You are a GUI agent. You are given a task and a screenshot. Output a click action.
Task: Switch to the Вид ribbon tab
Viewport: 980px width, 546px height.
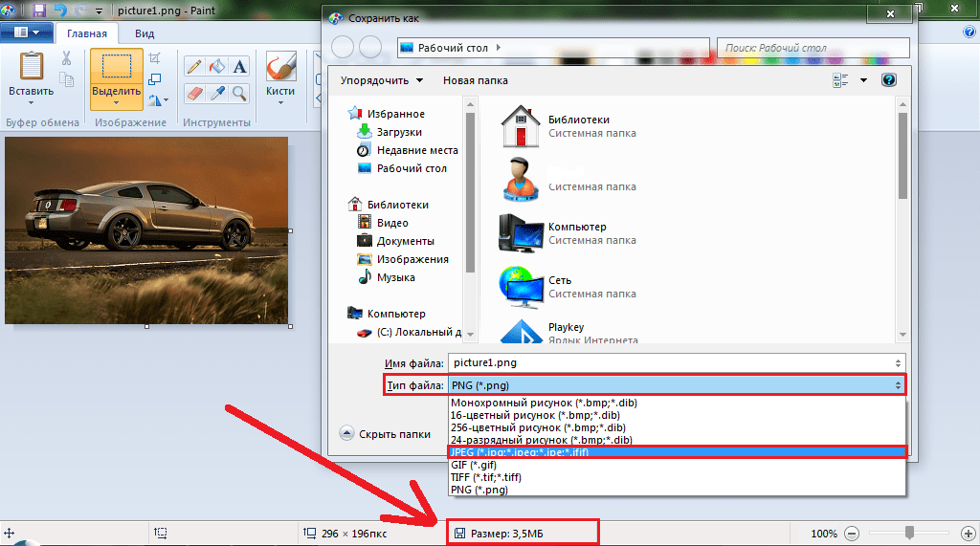(145, 33)
